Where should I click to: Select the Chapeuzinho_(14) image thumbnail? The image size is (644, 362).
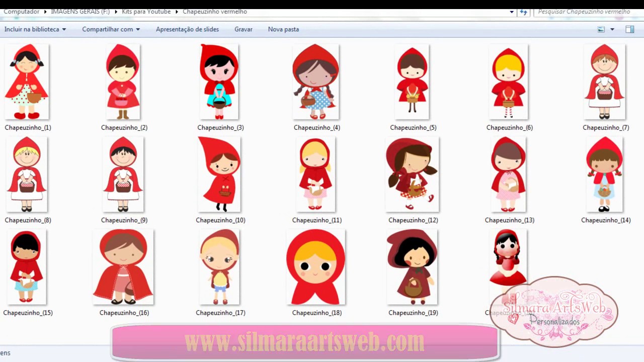tap(605, 174)
